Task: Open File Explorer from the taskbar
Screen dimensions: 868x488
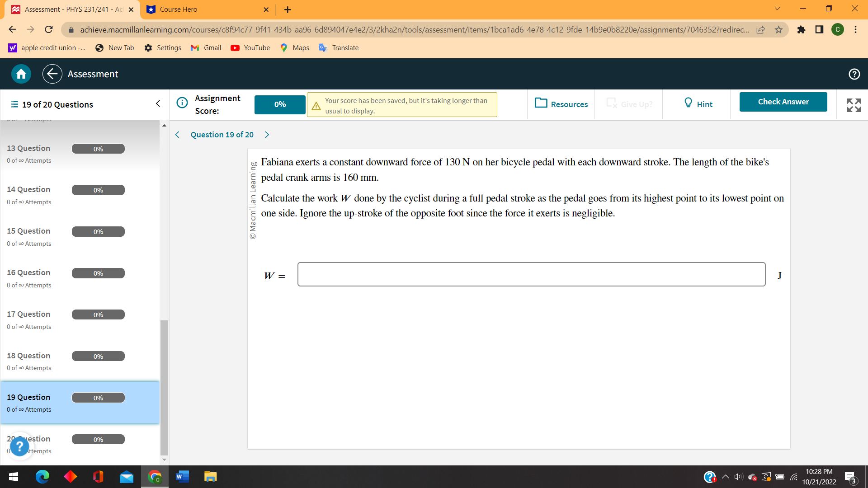Action: (210, 477)
